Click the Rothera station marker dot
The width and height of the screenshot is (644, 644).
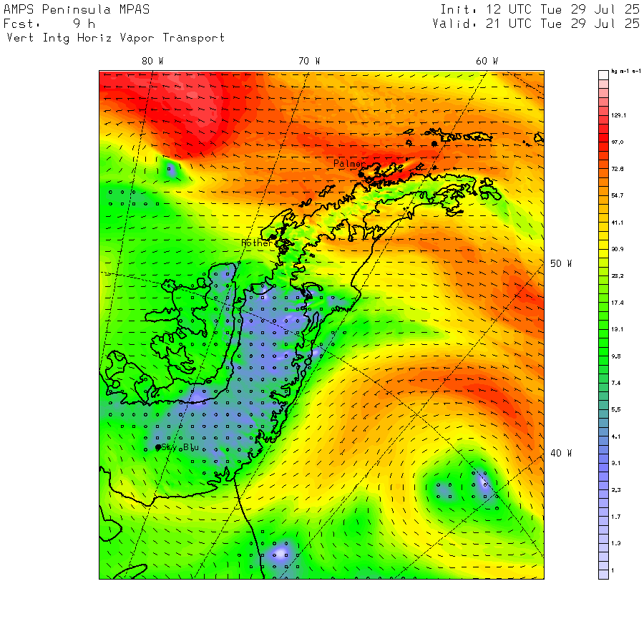tap(273, 237)
